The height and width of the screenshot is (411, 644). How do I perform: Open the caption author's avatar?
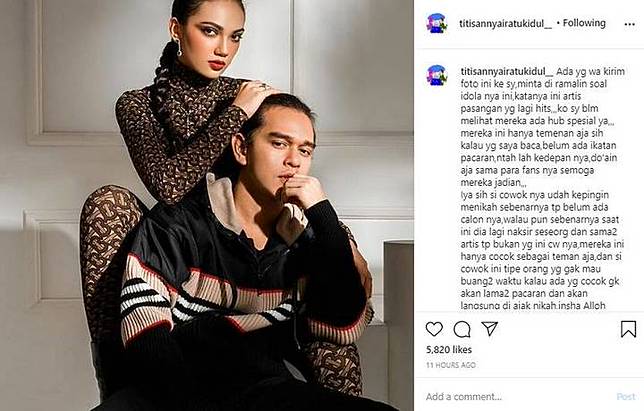click(437, 75)
